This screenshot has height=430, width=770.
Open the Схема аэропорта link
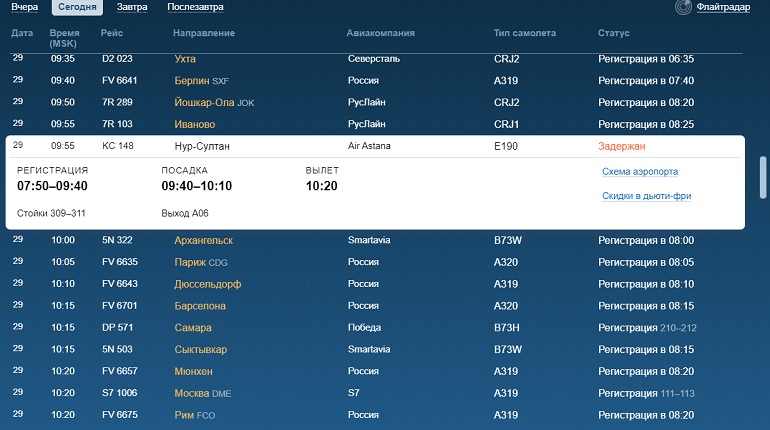(x=640, y=171)
